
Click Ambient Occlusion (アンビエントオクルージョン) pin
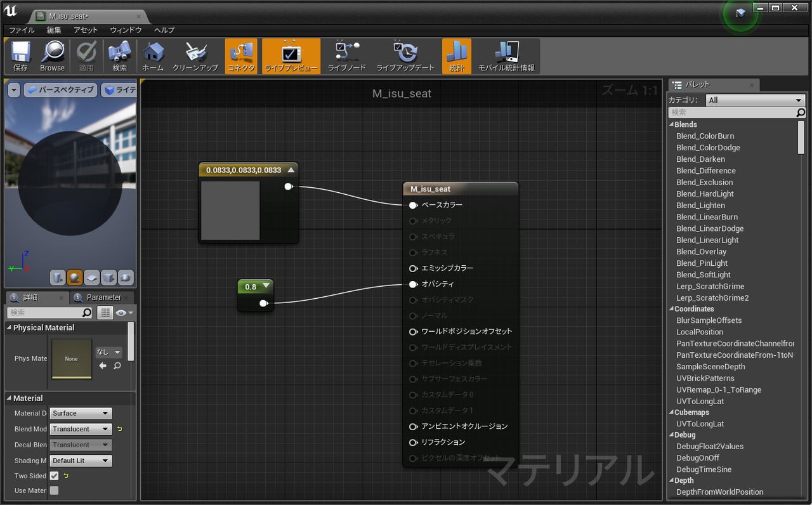(413, 426)
